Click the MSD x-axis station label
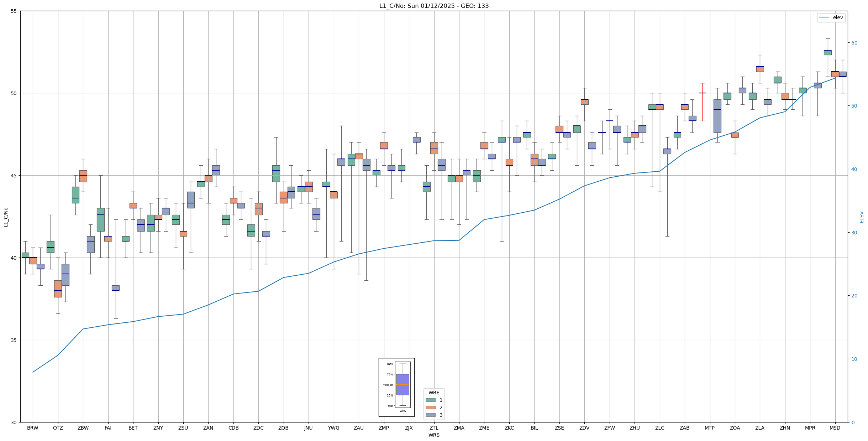The image size is (868, 441). tap(835, 428)
